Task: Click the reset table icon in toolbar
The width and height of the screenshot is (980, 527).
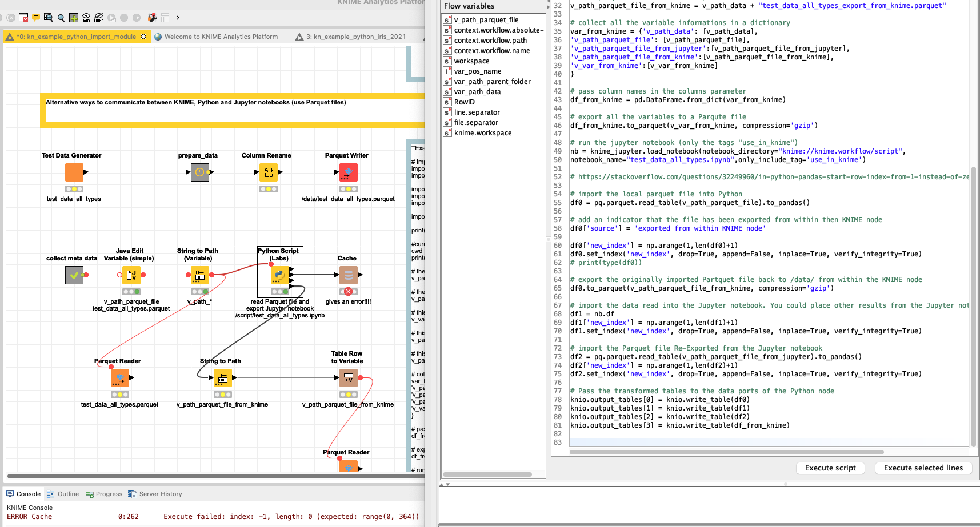Action: (23, 18)
